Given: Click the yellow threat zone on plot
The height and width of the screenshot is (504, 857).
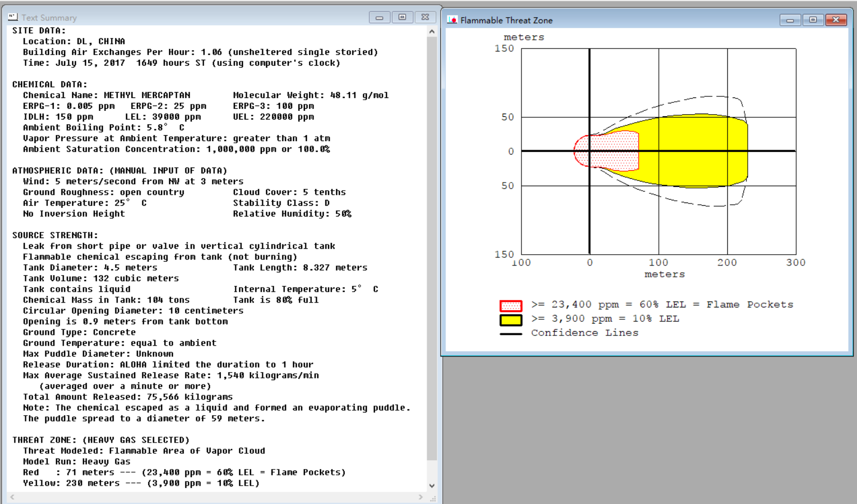Looking at the screenshot, I should (695, 151).
